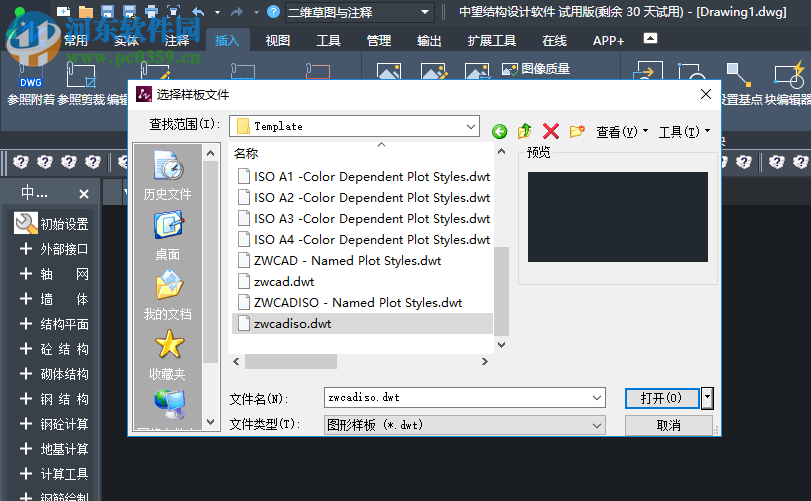Click the Save As icon in title bar
Viewport: 811px width, 501px height.
pyautogui.click(x=129, y=12)
